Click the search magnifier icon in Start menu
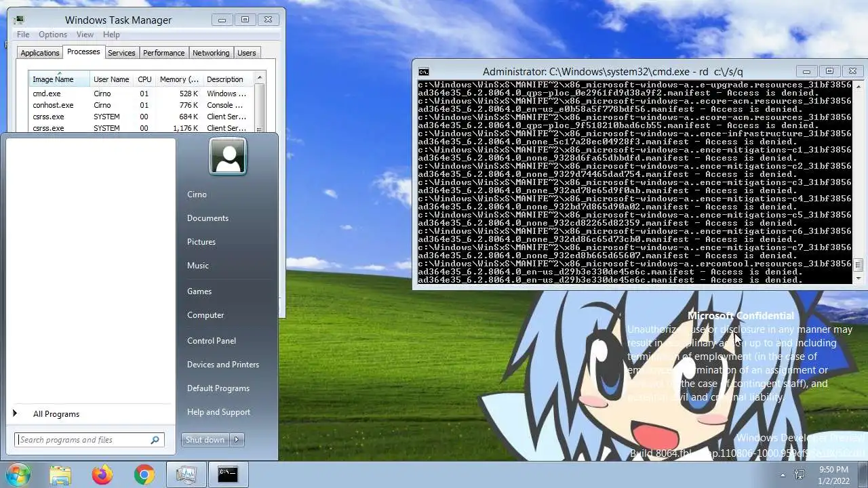 (x=155, y=440)
